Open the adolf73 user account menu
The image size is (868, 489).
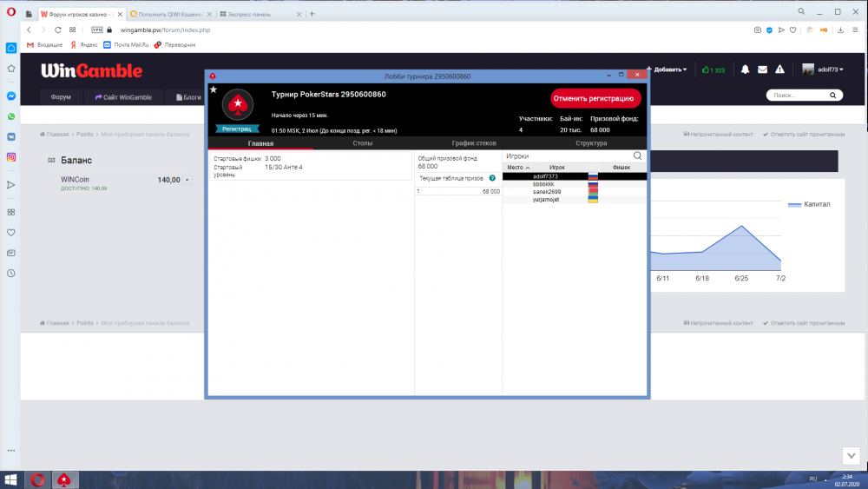[x=823, y=69]
